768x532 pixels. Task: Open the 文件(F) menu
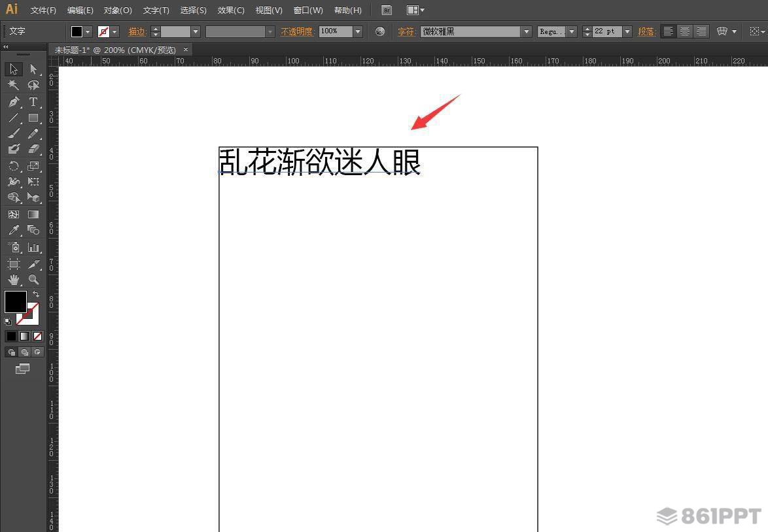[43, 10]
